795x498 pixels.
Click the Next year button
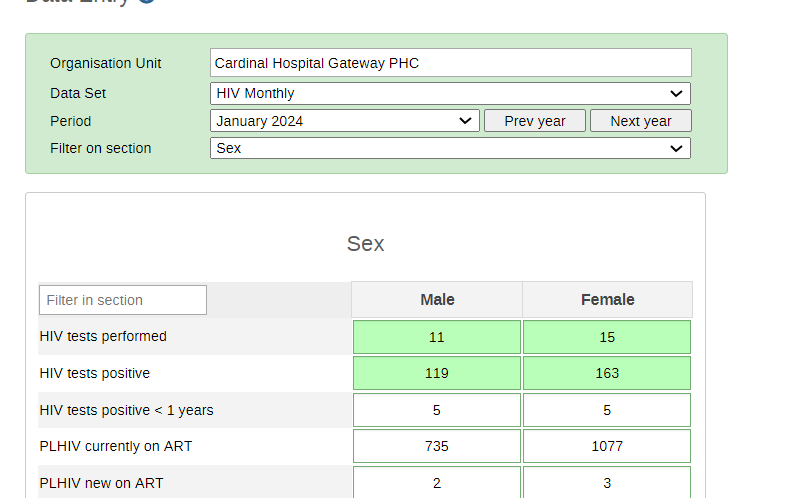(641, 121)
